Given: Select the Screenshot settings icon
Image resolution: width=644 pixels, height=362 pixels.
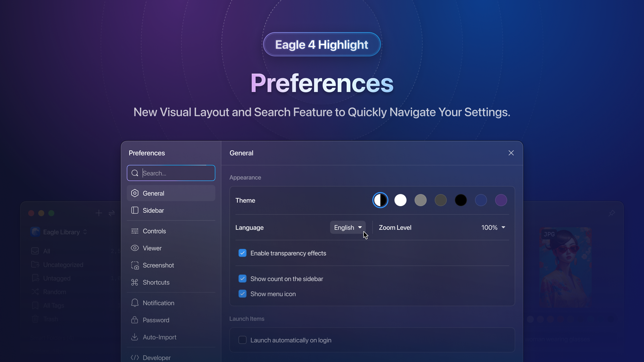Looking at the screenshot, I should 135,265.
